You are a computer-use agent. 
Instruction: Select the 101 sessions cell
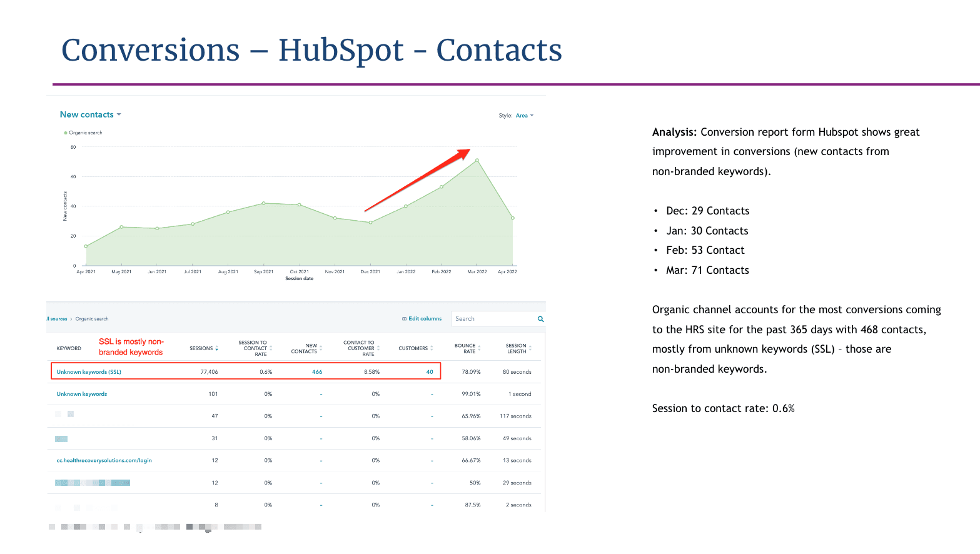(213, 394)
